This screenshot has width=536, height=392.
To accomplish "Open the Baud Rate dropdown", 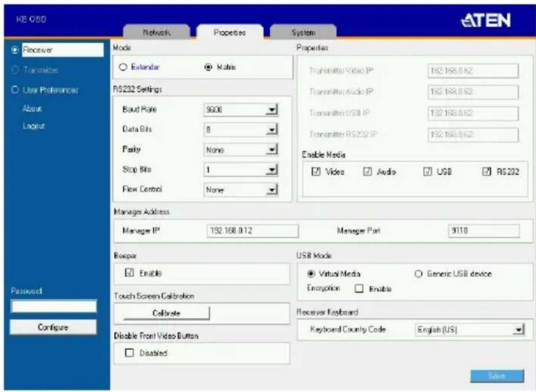I will tap(241, 110).
